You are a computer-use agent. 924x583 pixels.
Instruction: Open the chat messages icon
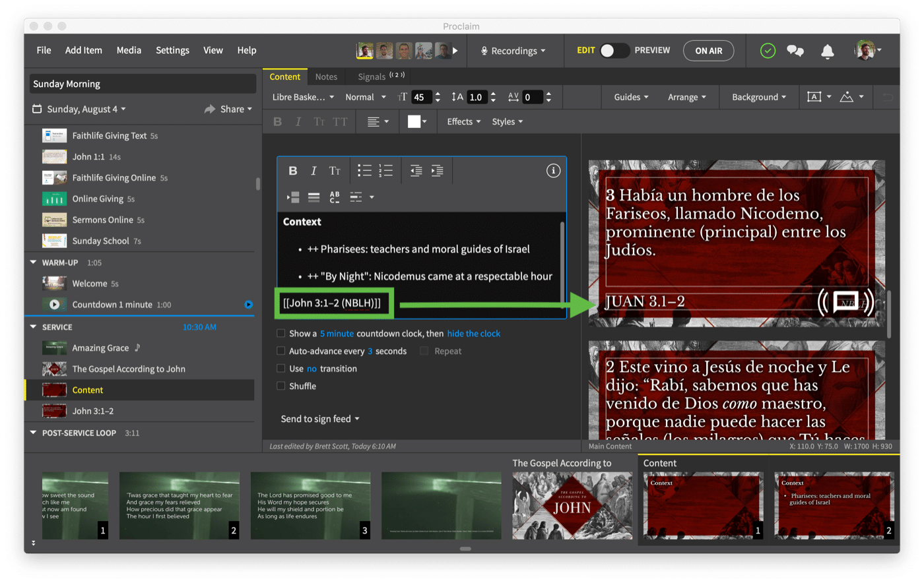pos(795,51)
